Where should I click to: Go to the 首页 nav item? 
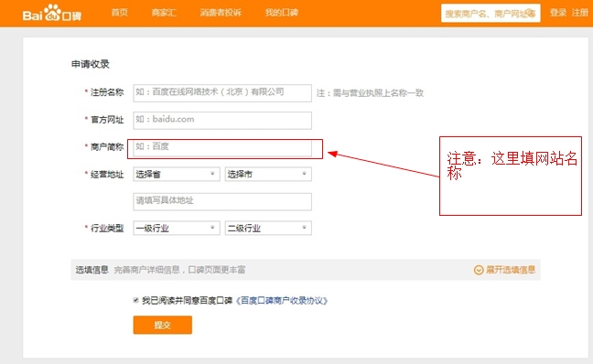point(120,13)
